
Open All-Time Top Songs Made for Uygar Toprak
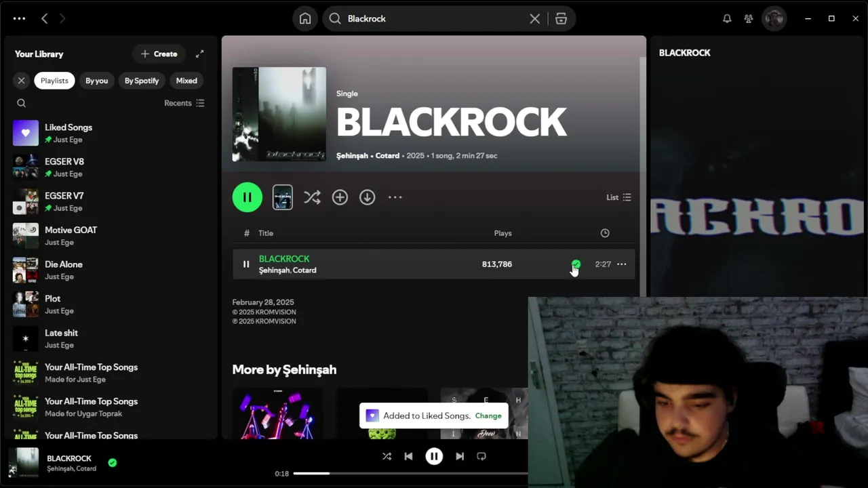(x=110, y=407)
